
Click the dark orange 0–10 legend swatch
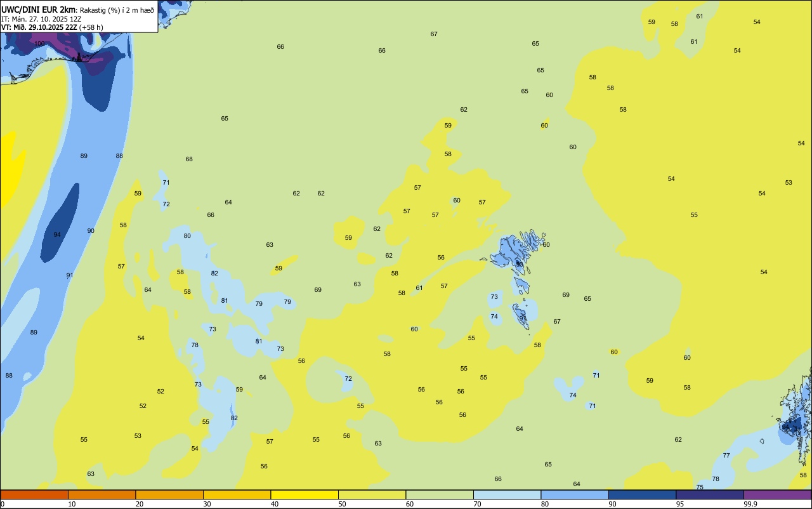point(34,494)
